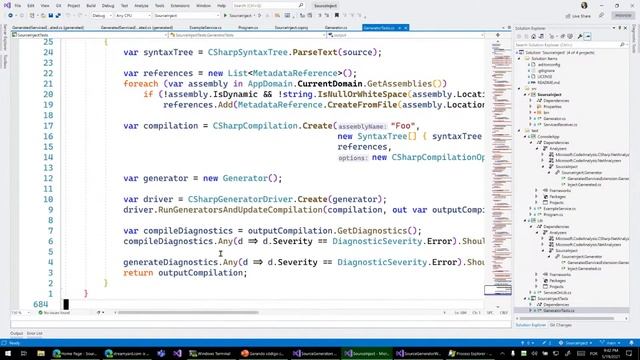Open the Debug menu

[108, 6]
